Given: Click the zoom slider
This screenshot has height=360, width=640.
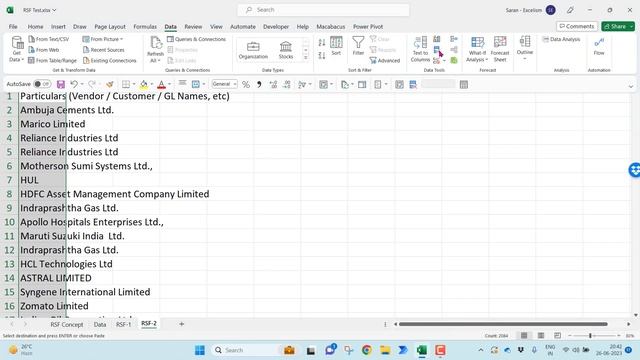Looking at the screenshot, I should point(594,336).
